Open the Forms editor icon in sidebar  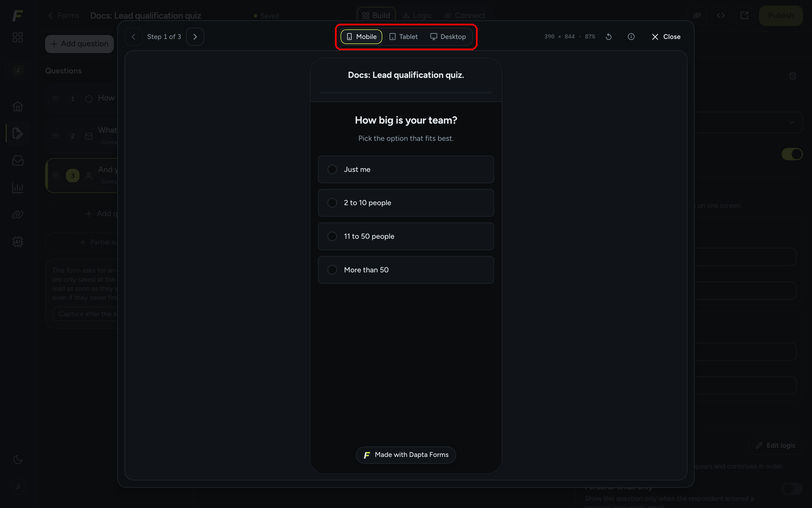click(18, 133)
